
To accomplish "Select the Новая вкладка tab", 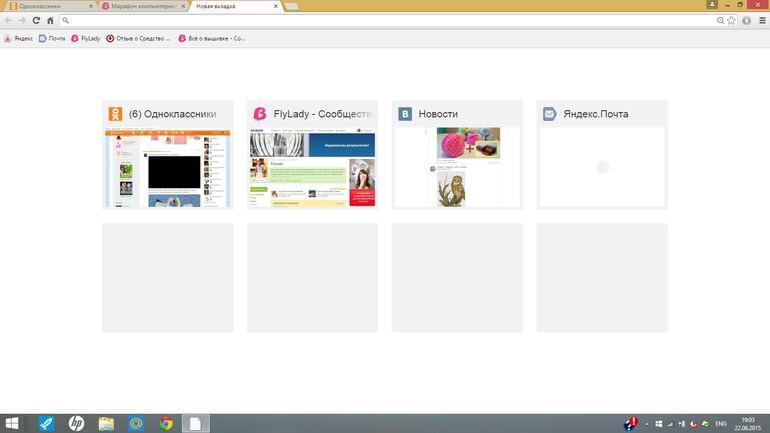I will pos(236,6).
